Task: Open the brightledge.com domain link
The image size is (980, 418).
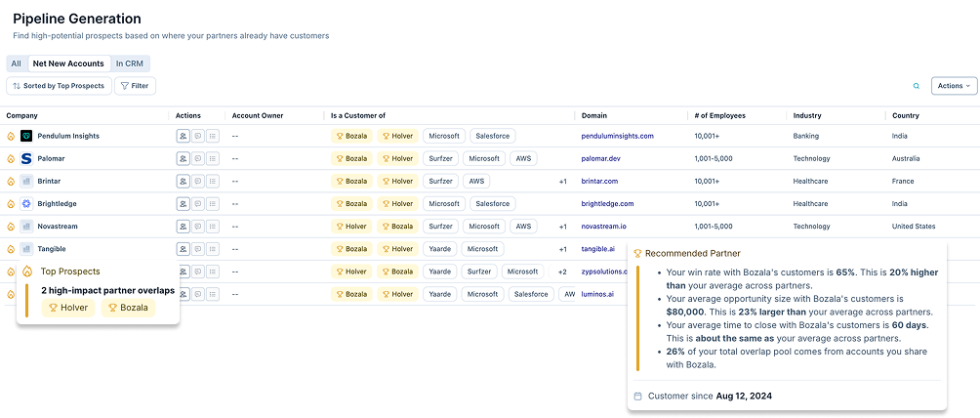Action: tap(607, 203)
